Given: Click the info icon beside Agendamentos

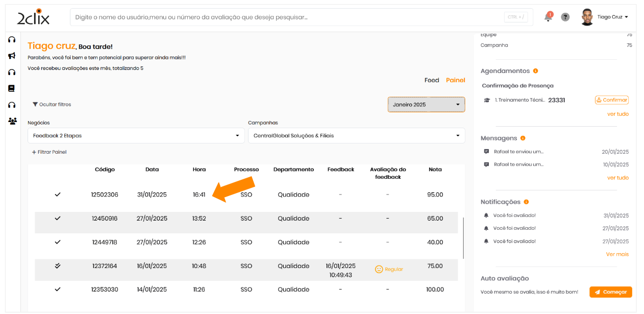Looking at the screenshot, I should coord(535,71).
